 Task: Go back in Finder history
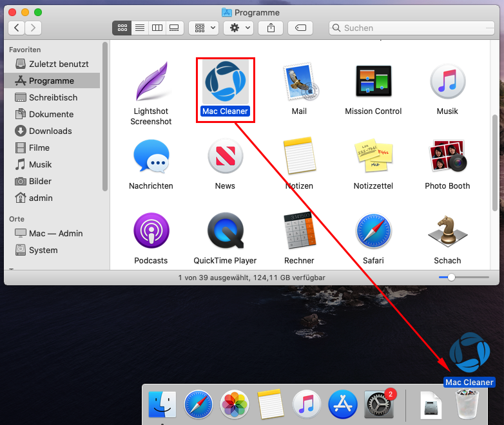pyautogui.click(x=17, y=28)
